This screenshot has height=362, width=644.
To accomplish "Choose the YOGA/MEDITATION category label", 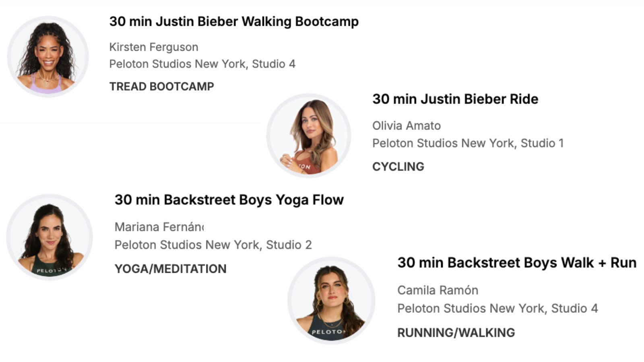I will coord(170,269).
